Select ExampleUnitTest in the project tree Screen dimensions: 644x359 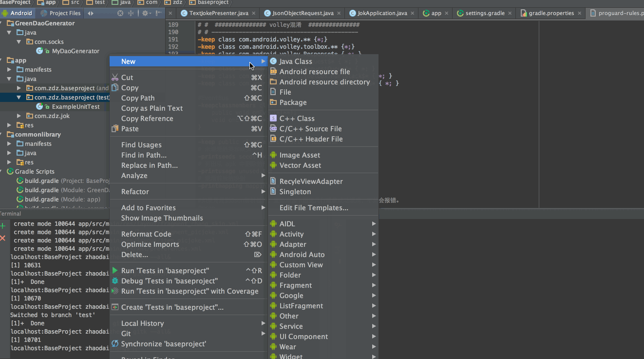[x=76, y=106]
